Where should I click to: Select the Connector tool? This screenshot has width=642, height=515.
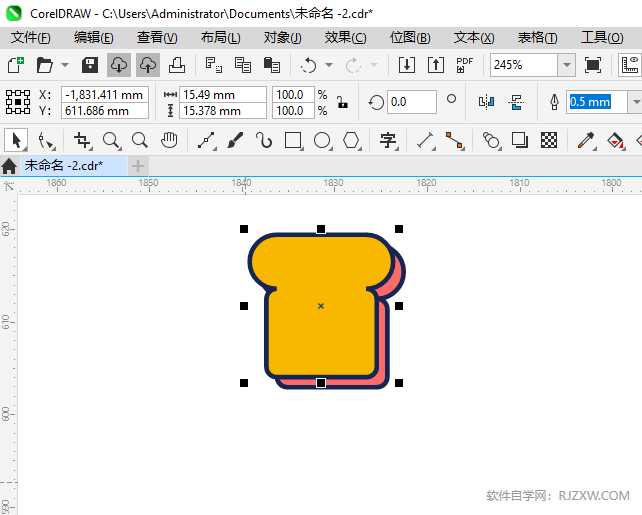tap(454, 141)
